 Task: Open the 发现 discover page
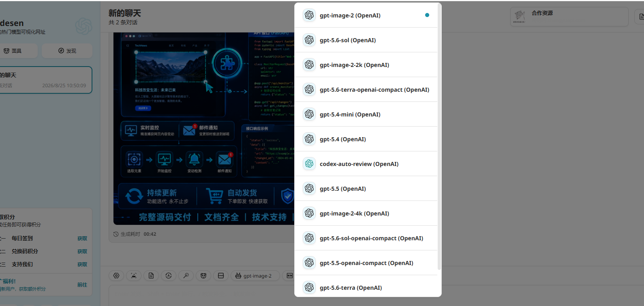point(67,51)
